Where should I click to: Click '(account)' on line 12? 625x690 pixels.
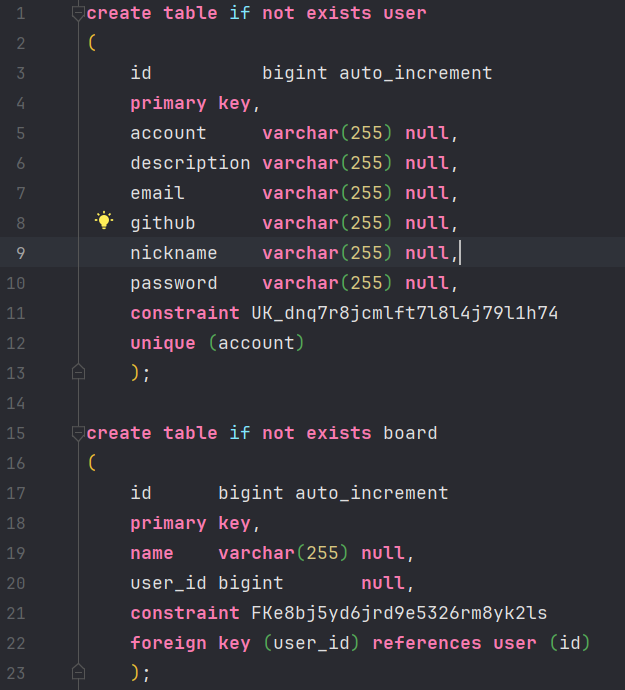point(256,343)
